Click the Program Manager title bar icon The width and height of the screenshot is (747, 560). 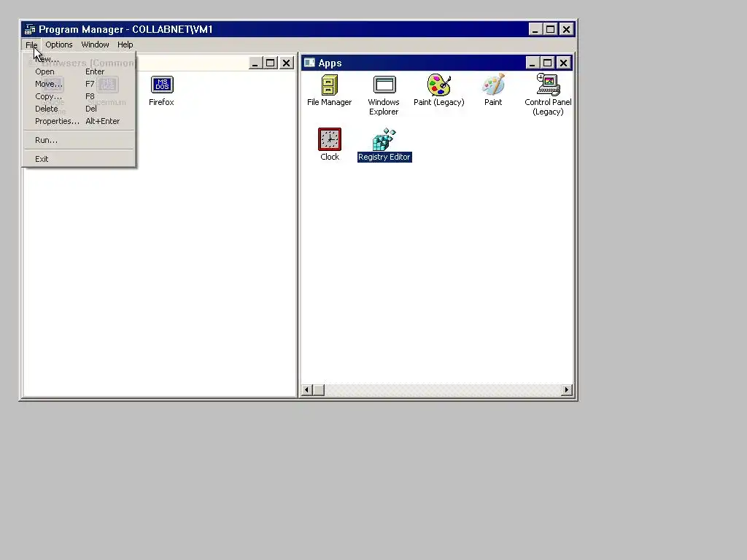coord(30,29)
